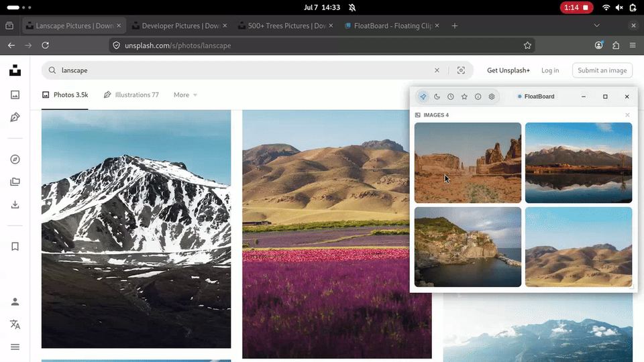Open the Collections sidebar icon
644x362 pixels.
[15, 182]
